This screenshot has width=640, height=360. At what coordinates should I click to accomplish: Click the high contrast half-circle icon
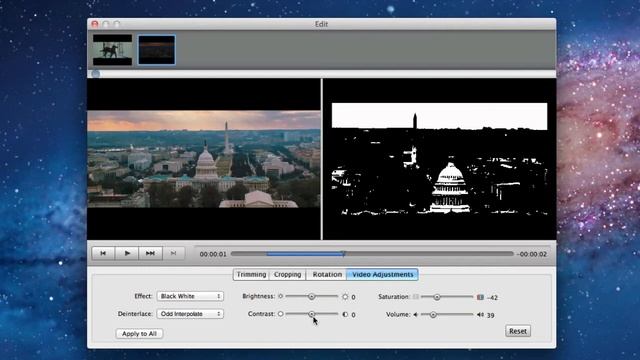(x=345, y=314)
